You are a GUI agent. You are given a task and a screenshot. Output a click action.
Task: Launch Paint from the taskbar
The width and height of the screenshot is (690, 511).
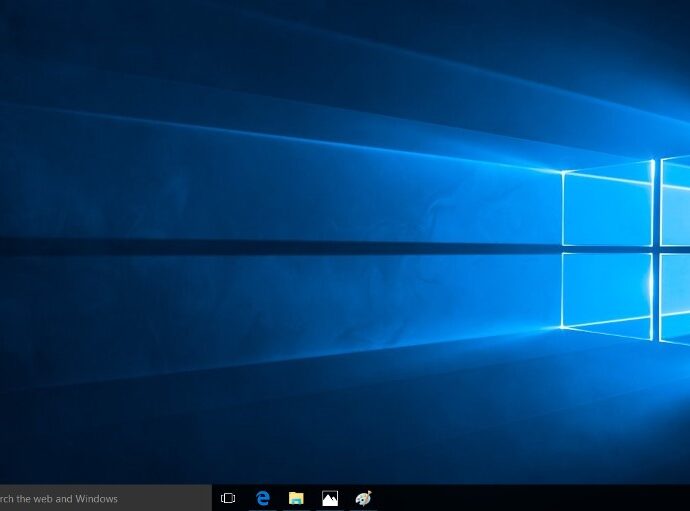tap(363, 498)
